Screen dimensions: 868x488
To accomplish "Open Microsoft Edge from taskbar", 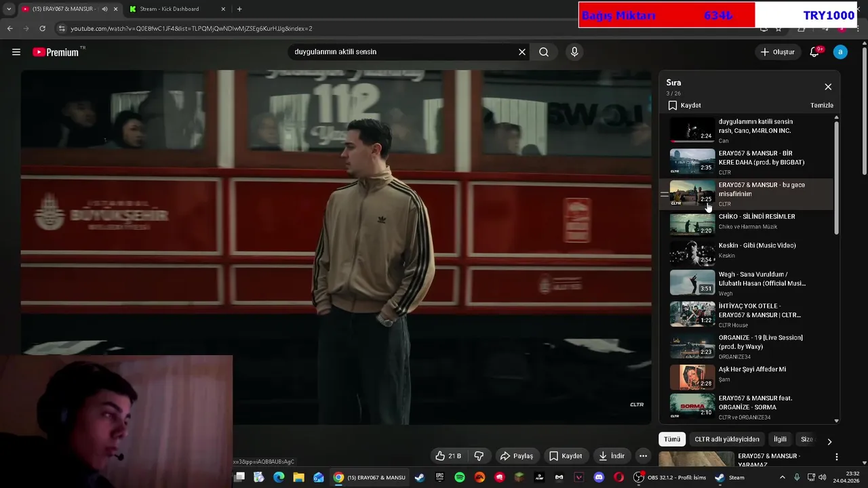I will (x=279, y=477).
